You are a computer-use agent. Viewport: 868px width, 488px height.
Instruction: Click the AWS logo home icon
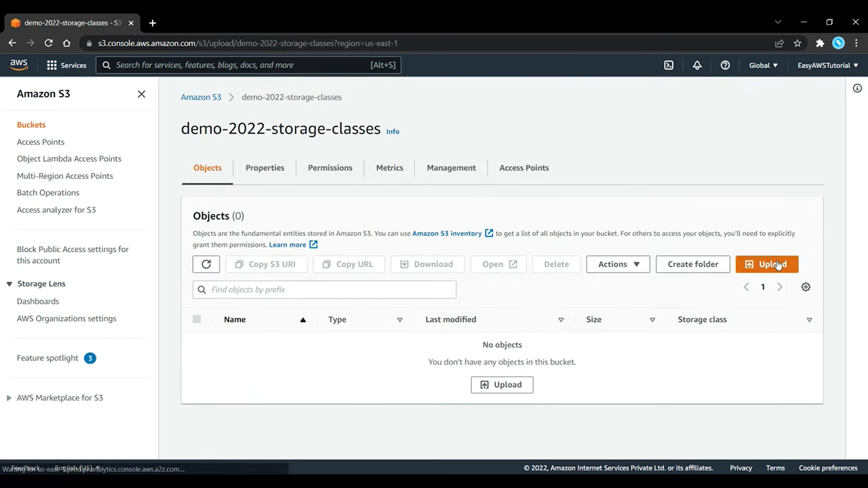19,65
